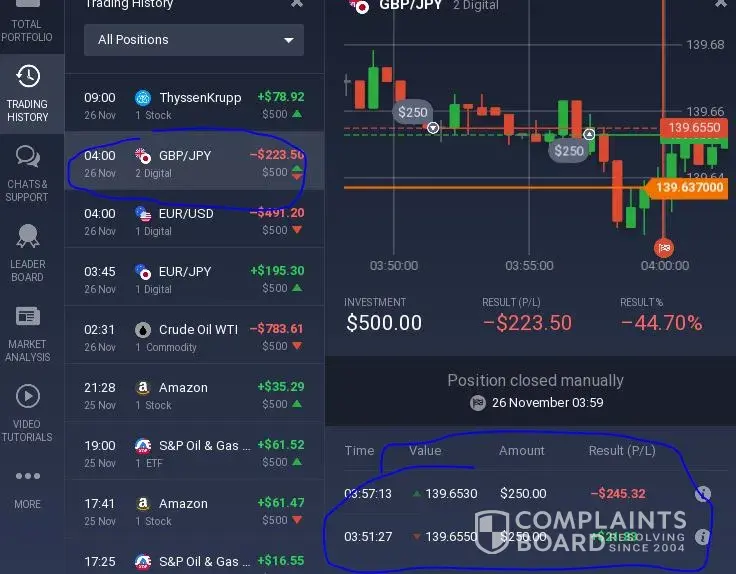Click the EUR/JPY flag icon

coord(143,272)
